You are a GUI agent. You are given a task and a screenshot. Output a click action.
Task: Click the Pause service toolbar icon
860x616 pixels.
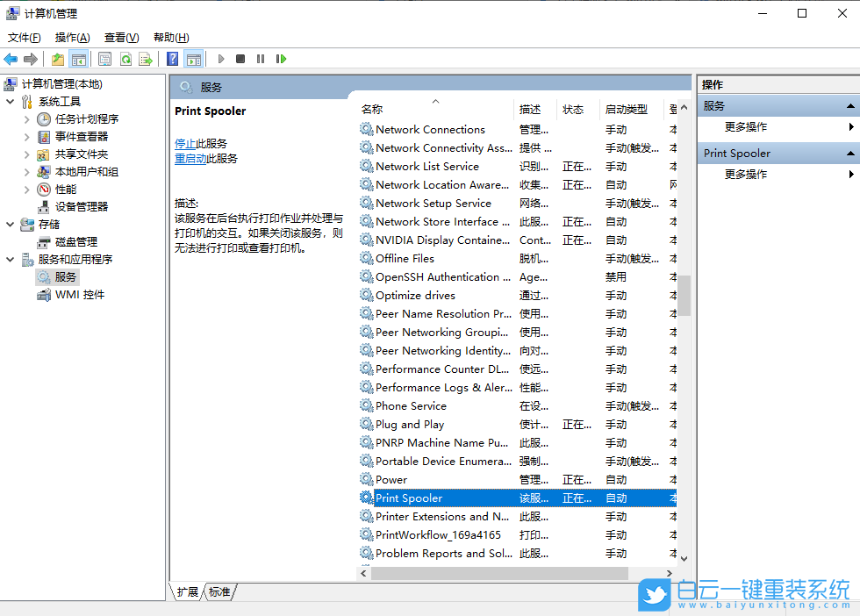coord(261,59)
